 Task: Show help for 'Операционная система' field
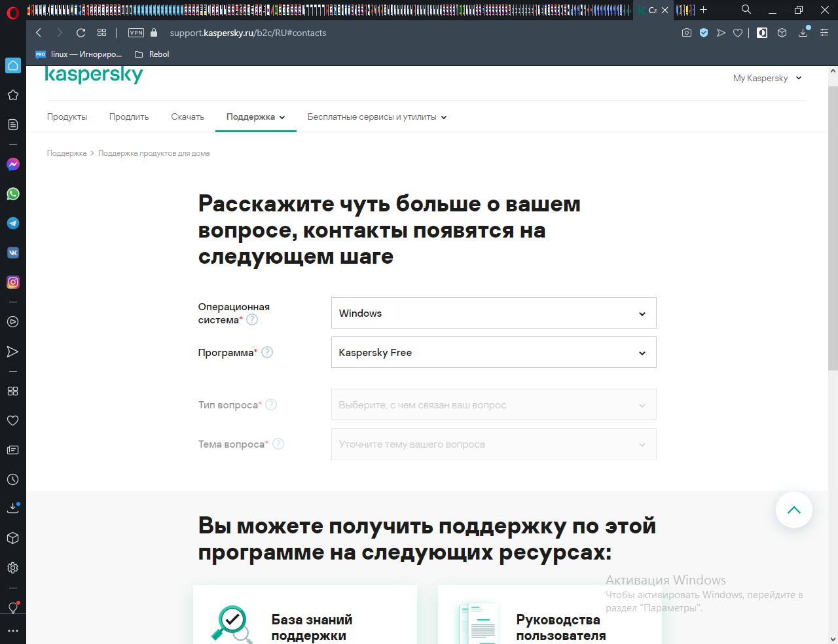click(x=252, y=319)
